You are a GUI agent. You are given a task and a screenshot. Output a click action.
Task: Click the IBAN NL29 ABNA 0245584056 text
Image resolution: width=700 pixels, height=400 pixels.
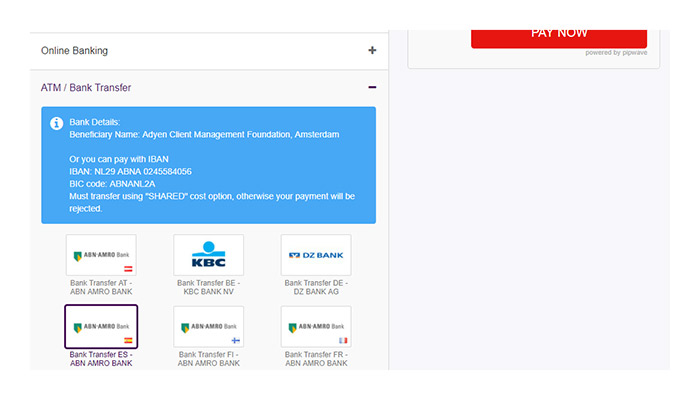130,171
